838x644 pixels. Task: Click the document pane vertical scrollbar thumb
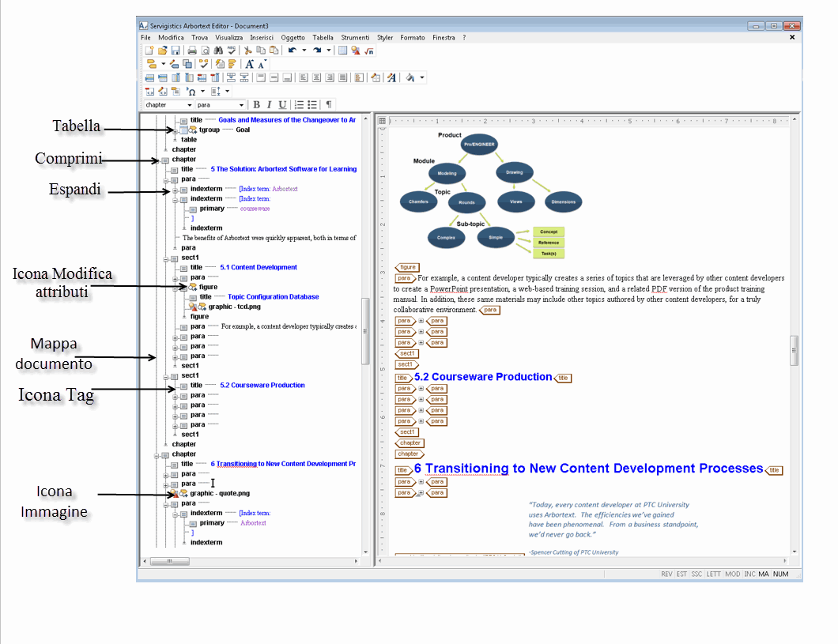(x=795, y=350)
